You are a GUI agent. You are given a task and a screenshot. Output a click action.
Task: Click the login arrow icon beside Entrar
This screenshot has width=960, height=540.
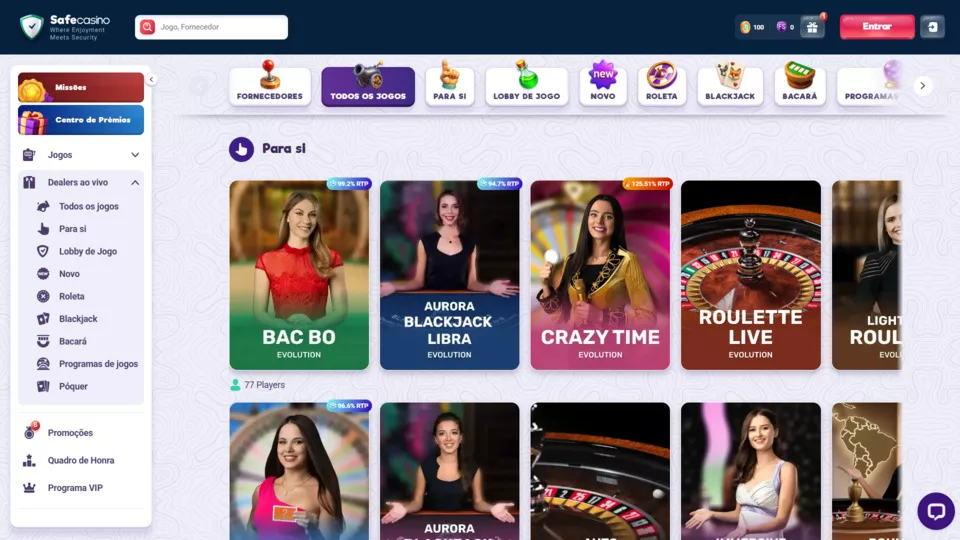[932, 27]
